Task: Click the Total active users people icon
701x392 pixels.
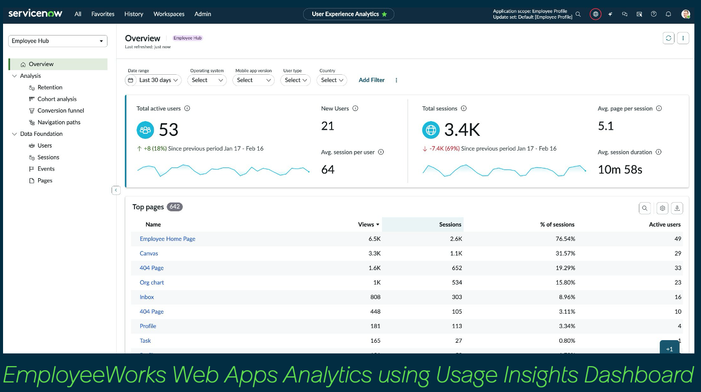Action: (145, 130)
